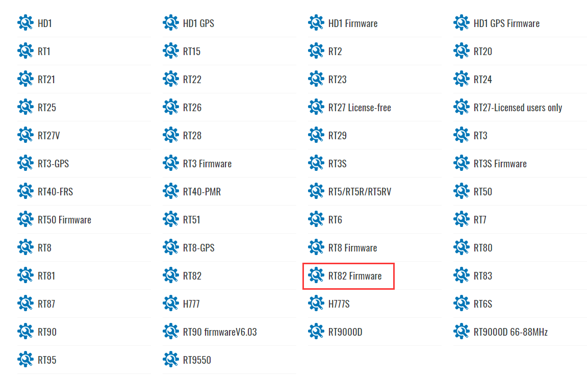Click the gear icon beside RT27V

click(x=25, y=135)
